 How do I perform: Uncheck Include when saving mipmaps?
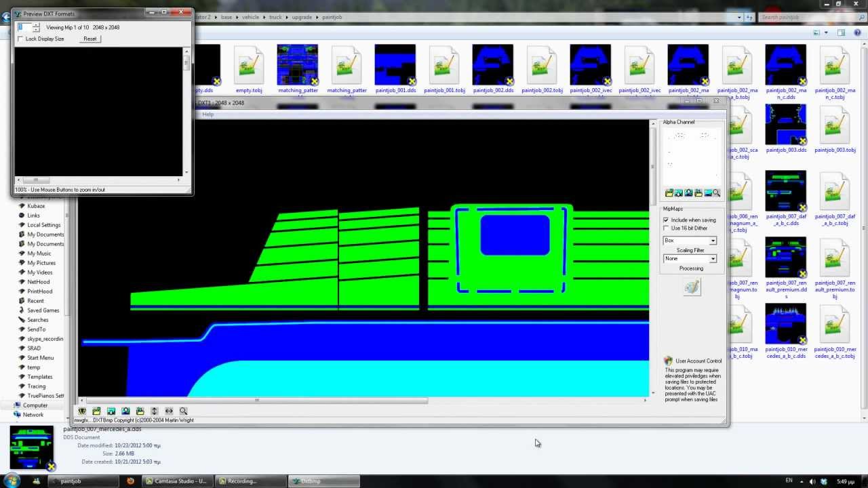[666, 220]
